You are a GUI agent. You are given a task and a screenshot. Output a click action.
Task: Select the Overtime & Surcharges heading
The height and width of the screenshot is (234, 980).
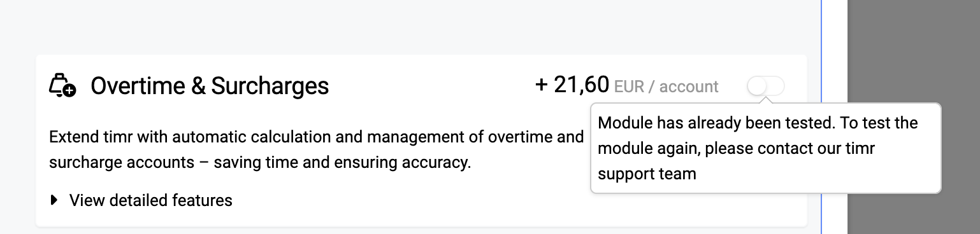[210, 85]
